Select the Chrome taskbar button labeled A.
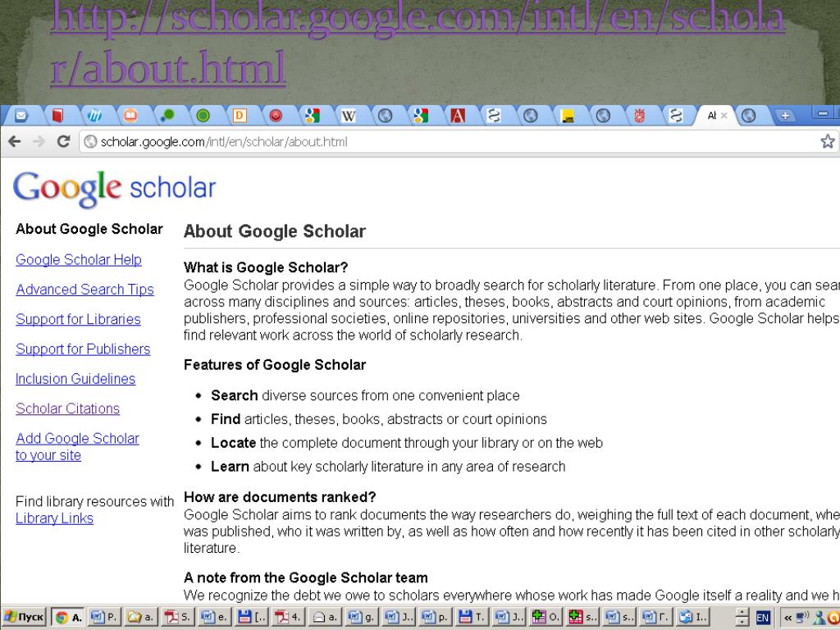 point(69,618)
